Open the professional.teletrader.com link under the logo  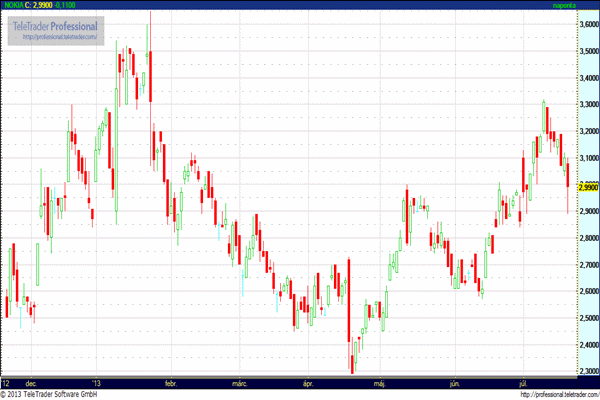pos(58,37)
